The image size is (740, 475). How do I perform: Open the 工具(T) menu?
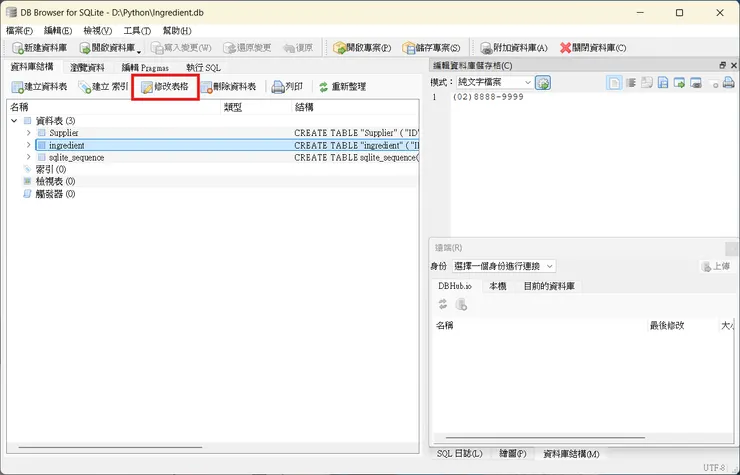137,31
